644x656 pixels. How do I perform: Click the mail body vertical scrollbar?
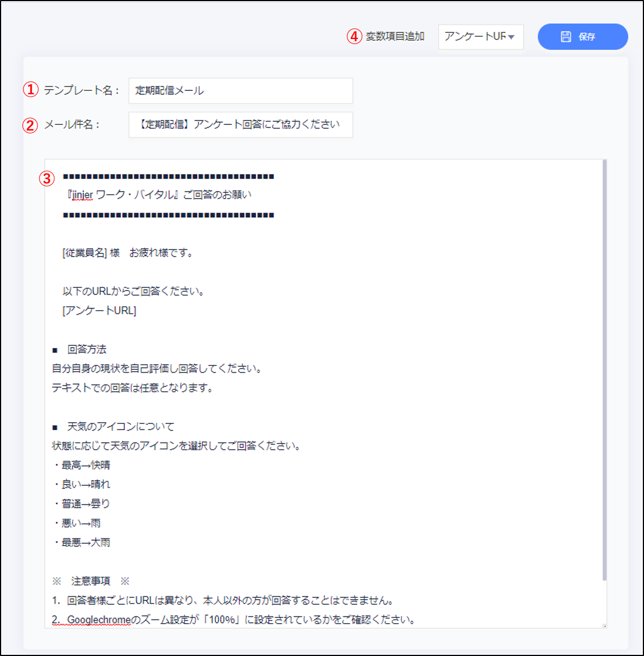[x=604, y=368]
